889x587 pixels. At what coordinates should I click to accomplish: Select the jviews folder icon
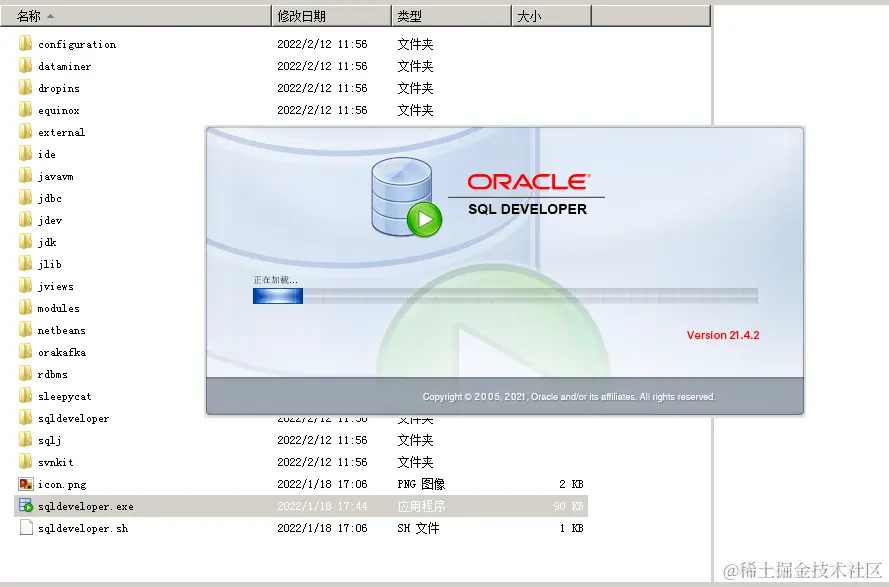(26, 286)
